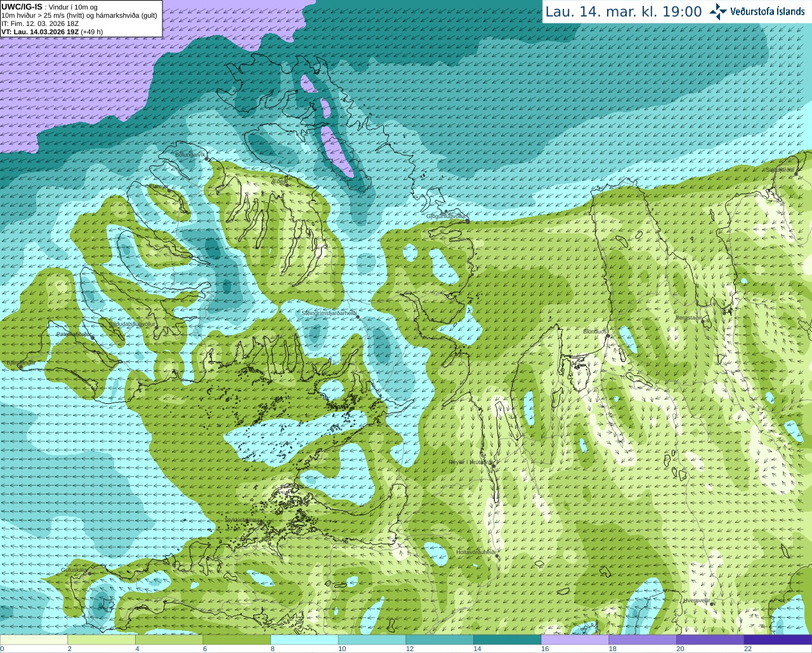Click the '10m hviður > 25 m/s' legend line
This screenshot has height=653, width=812.
pyautogui.click(x=79, y=15)
